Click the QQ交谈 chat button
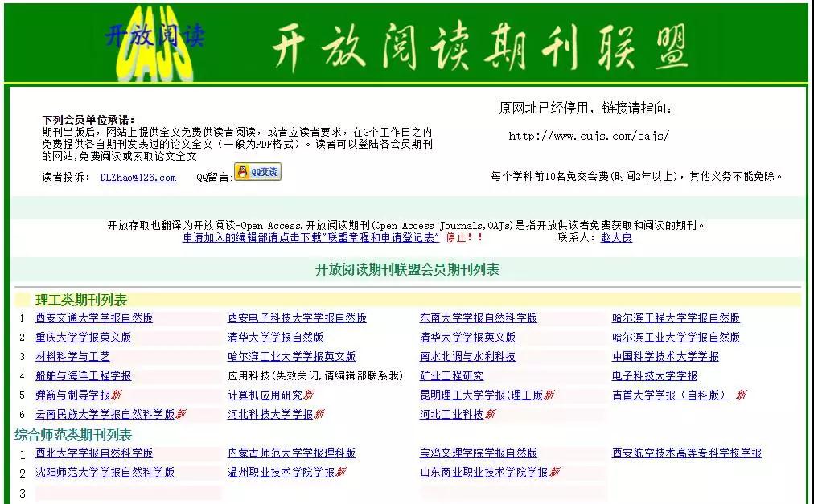 257,172
